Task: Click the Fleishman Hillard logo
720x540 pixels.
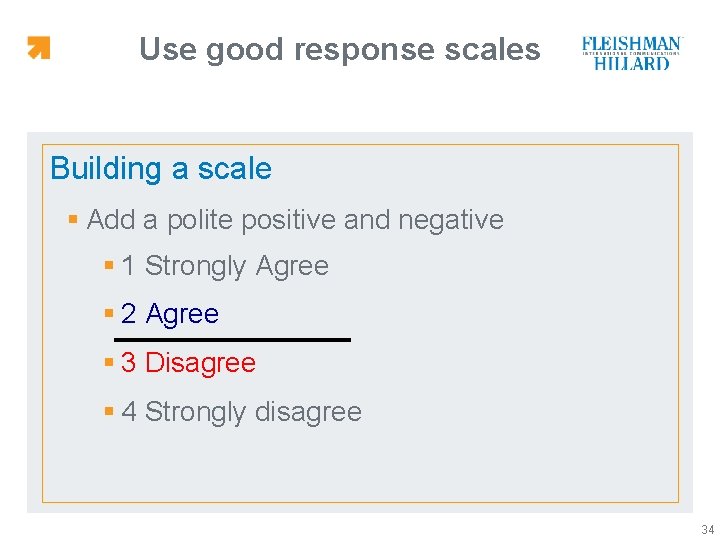Action: 631,53
